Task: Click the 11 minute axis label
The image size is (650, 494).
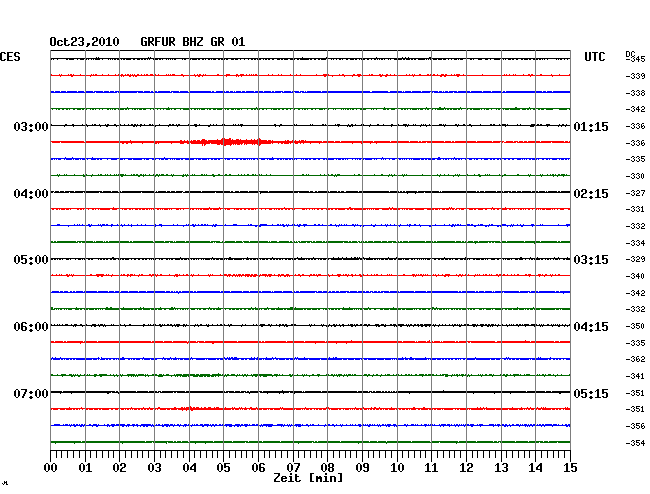Action: (x=432, y=468)
